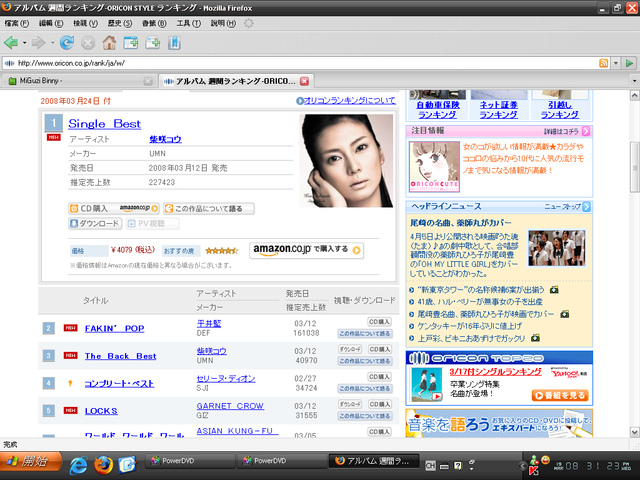This screenshot has height=480, width=640.
Task: Click the CH language indicator in taskbar
Action: pyautogui.click(x=430, y=465)
